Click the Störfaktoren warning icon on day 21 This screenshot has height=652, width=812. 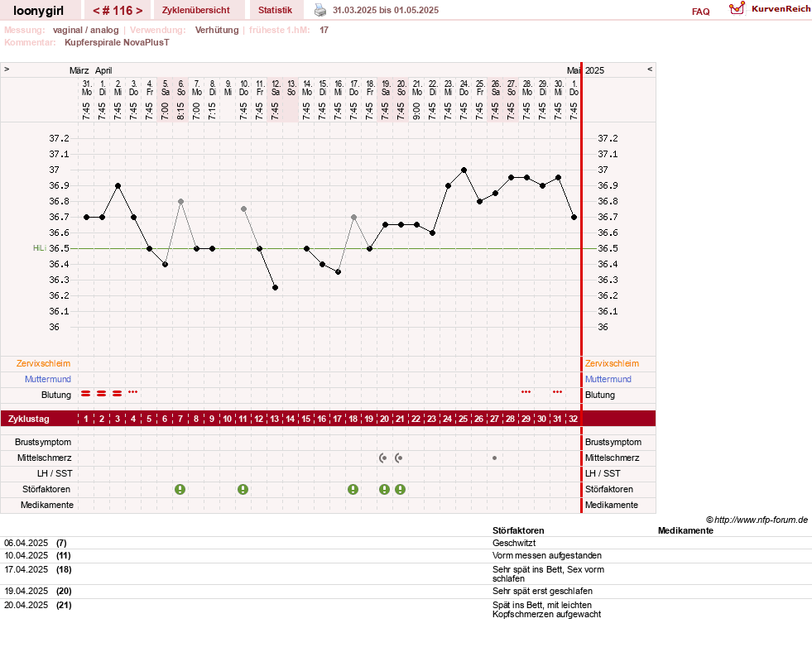(401, 490)
